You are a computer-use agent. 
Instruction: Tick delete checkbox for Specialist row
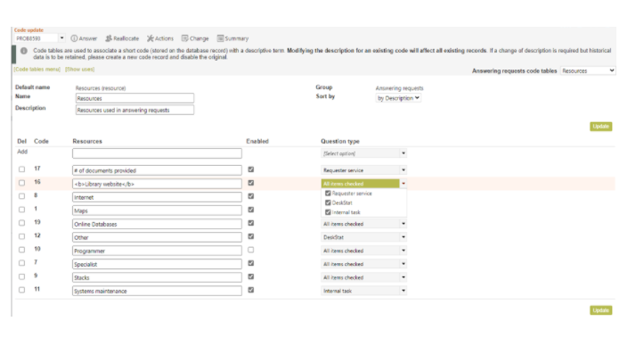pos(21,263)
